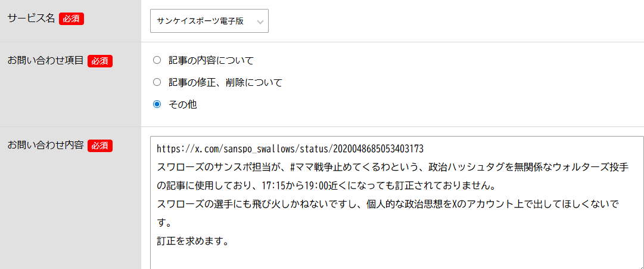Click the サービス名 field label
This screenshot has width=644, height=269.
pos(31,18)
